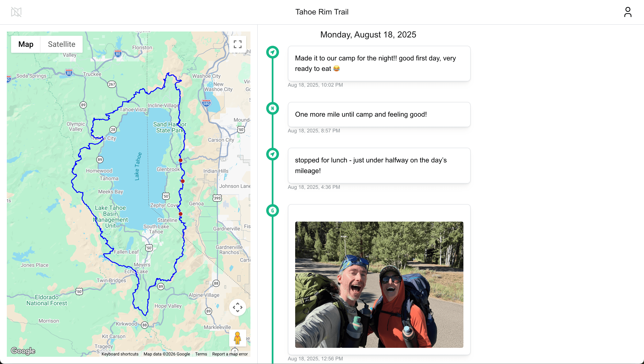The image size is (644, 364).
Task: Switch the map to Satellite imagery
Action: click(61, 44)
